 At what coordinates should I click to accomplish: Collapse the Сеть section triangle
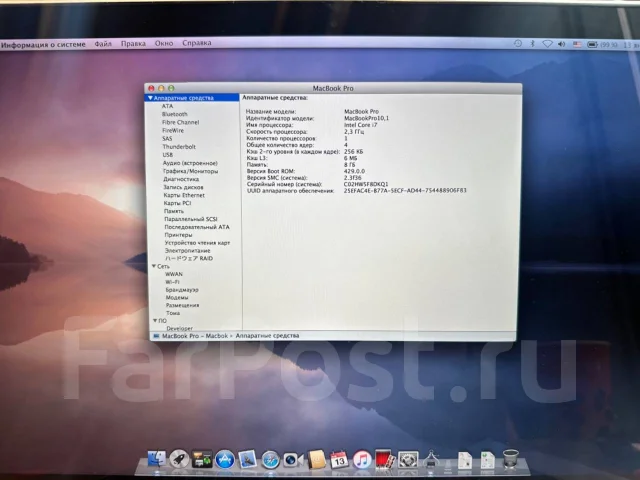[x=154, y=266]
